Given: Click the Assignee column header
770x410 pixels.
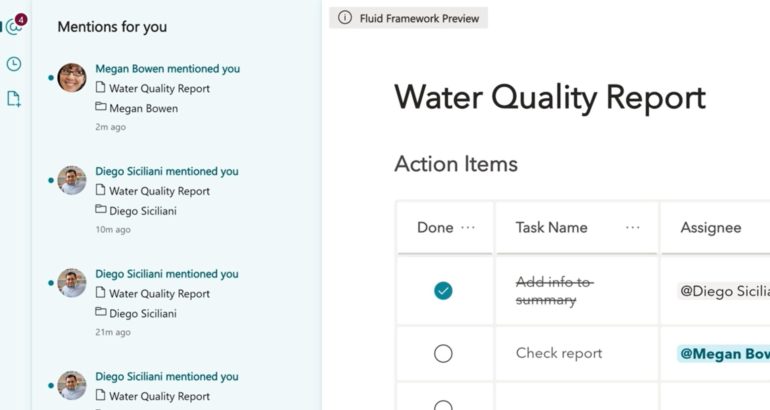Looking at the screenshot, I should pyautogui.click(x=711, y=228).
